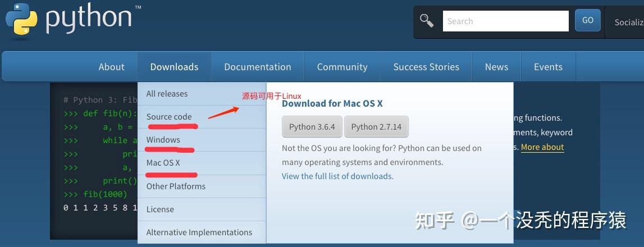The width and height of the screenshot is (644, 247).
Task: Select Other Platforms from the dropdown
Action: [x=176, y=186]
